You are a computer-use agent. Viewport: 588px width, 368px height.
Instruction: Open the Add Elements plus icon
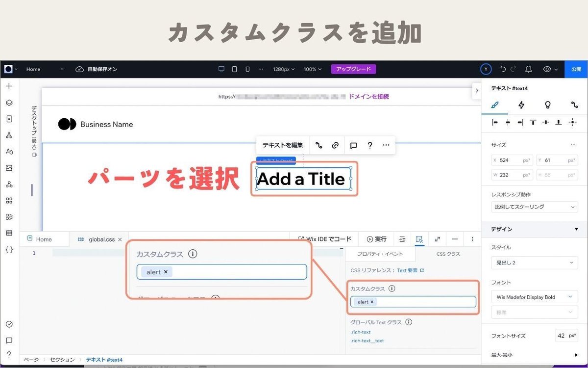(9, 86)
